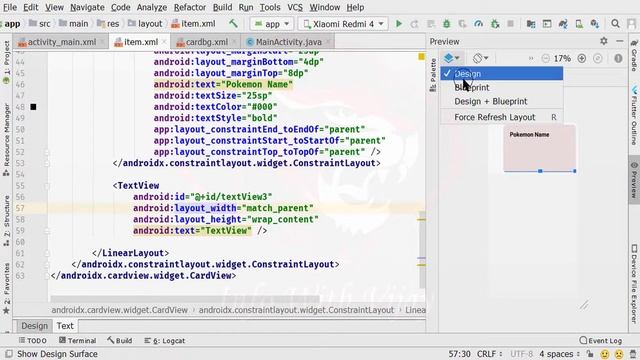Close the item.xml tab
The height and width of the screenshot is (360, 640).
pos(164,42)
